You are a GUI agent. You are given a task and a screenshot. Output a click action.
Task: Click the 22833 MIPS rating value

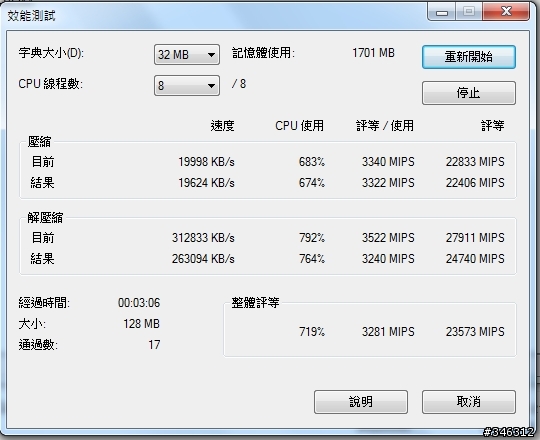pos(475,161)
